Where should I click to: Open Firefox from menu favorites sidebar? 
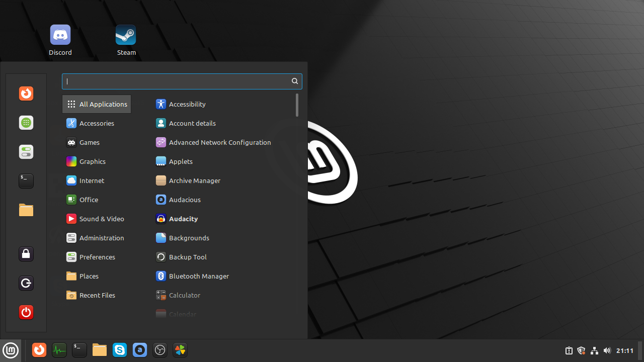pos(26,94)
